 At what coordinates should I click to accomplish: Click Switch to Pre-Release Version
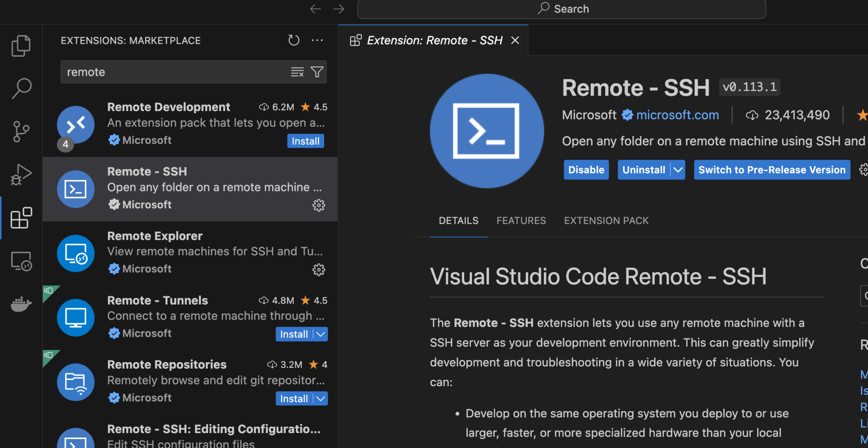tap(771, 170)
